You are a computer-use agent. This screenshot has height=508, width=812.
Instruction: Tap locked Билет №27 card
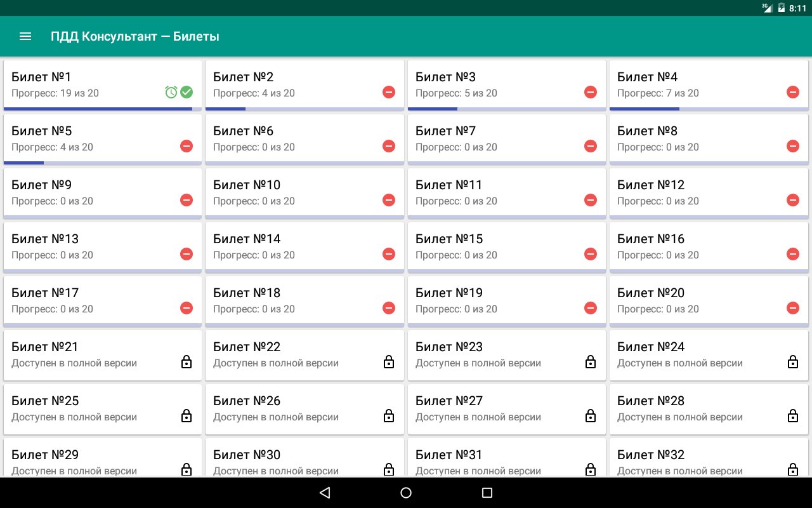pyautogui.click(x=495, y=408)
